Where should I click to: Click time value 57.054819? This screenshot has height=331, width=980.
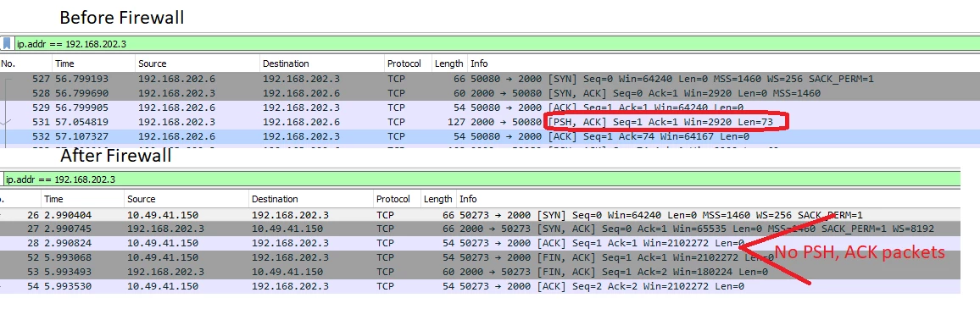pos(81,122)
